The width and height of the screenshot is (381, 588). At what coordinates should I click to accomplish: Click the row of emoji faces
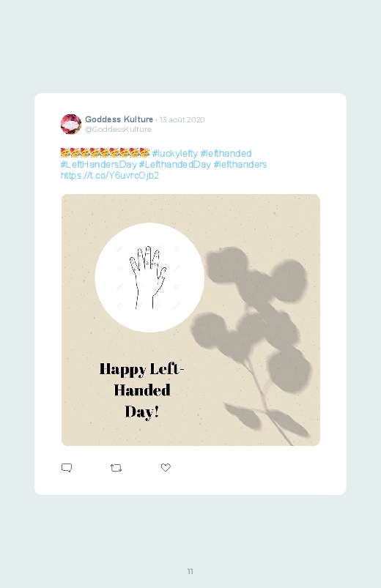coord(105,152)
